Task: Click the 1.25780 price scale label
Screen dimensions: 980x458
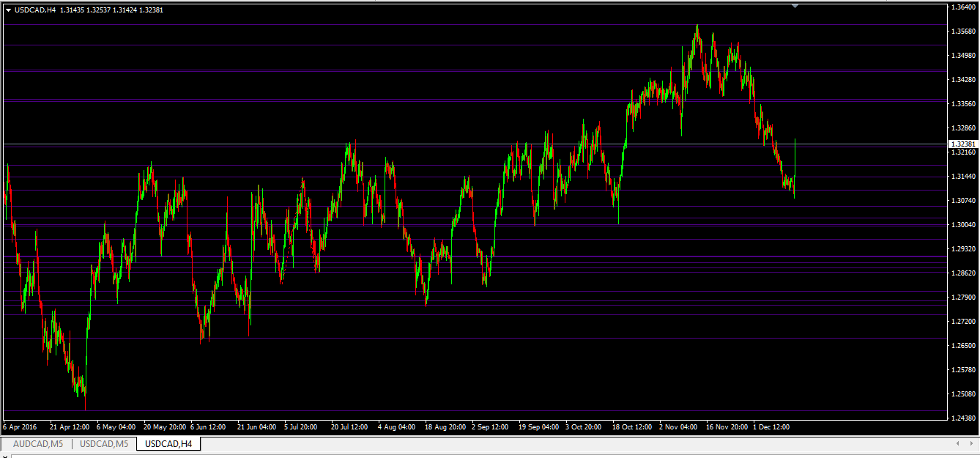Action: point(962,370)
